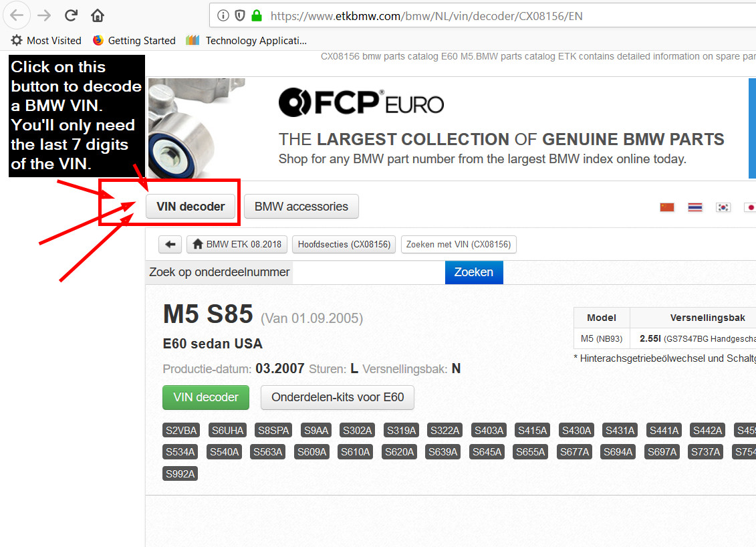Select option code S620A

[x=399, y=452]
